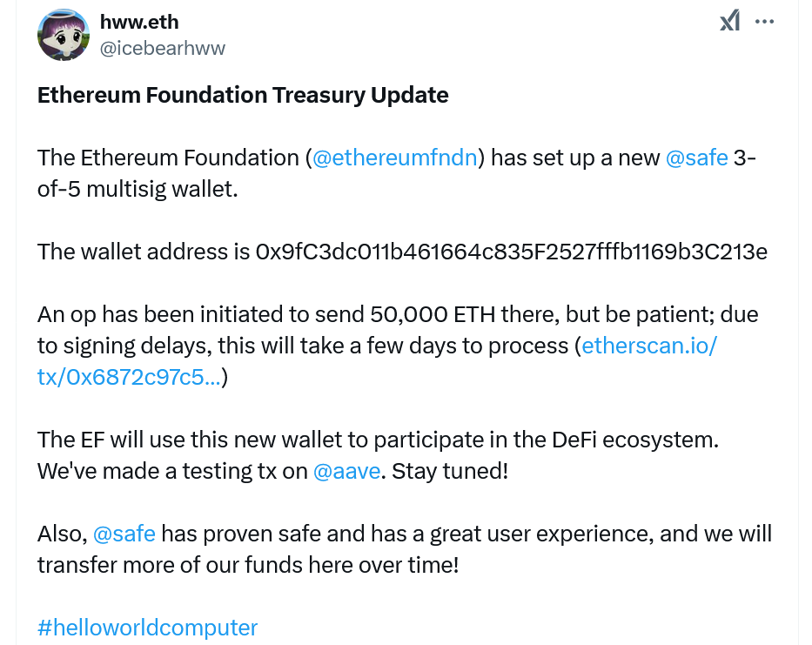Click the "Stay tuned!" text

450,472
